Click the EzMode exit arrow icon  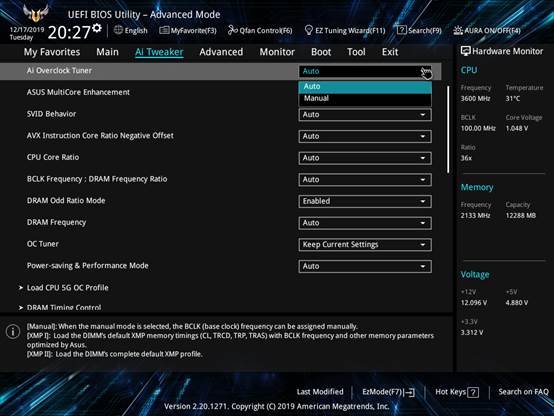[409, 392]
